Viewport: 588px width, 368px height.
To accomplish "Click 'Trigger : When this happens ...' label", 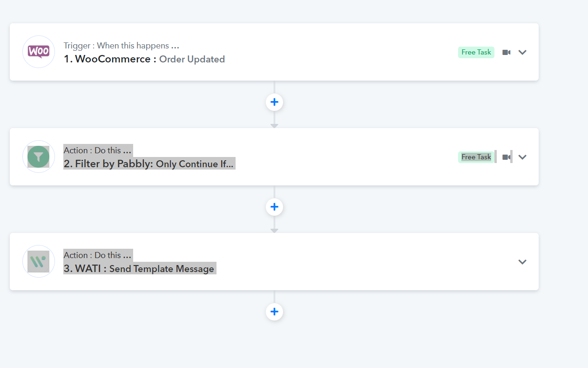I will 122,46.
